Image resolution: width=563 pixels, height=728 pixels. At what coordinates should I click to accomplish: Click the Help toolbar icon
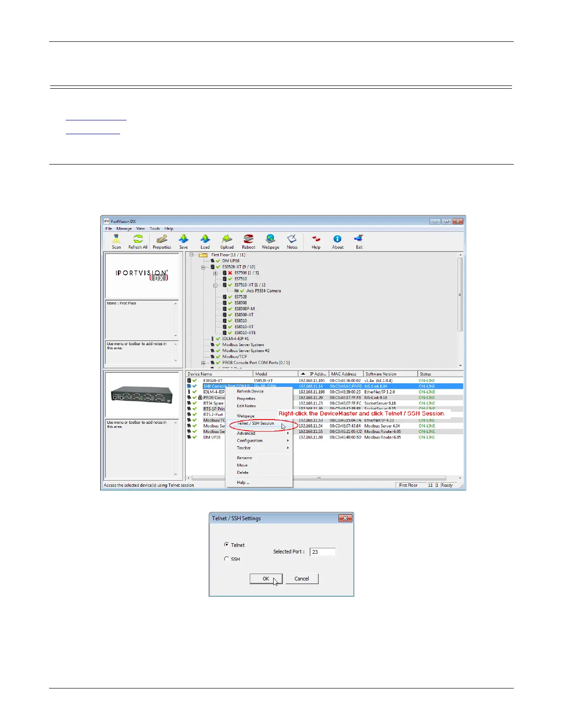316,239
